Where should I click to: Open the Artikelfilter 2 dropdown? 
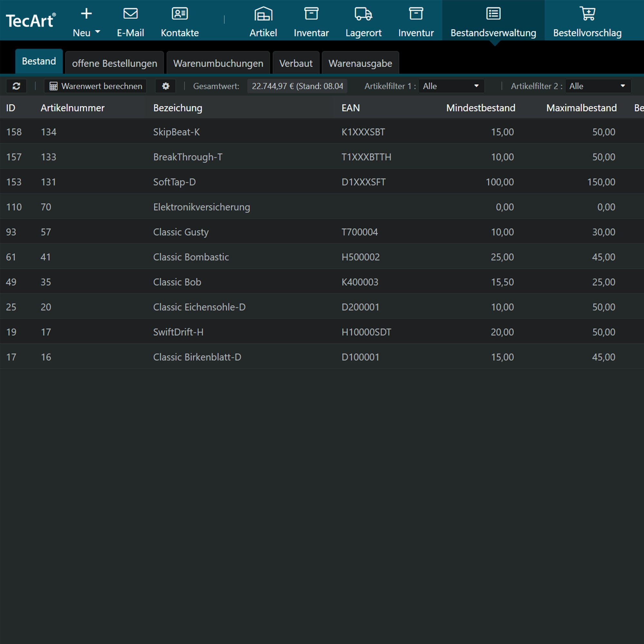pos(598,86)
